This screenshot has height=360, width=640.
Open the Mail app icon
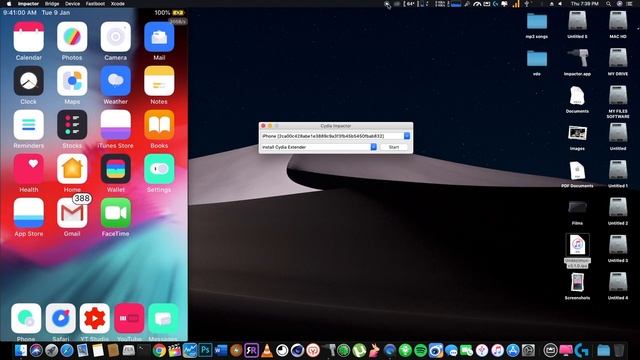pyautogui.click(x=159, y=37)
